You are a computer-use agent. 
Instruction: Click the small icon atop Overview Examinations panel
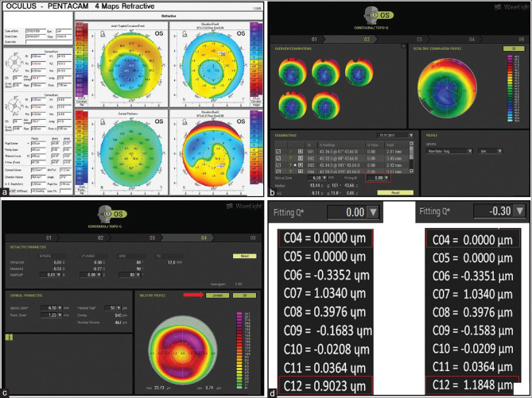(403, 46)
